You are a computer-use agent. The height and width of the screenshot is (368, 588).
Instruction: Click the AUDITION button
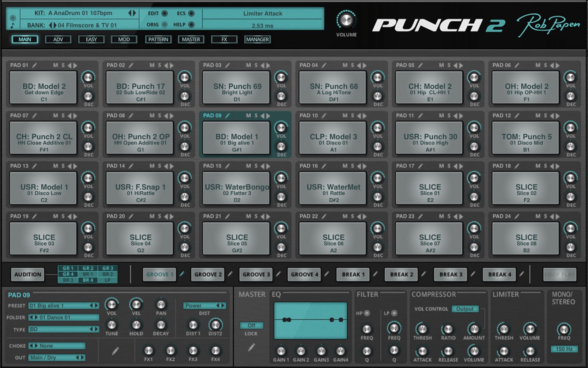28,274
